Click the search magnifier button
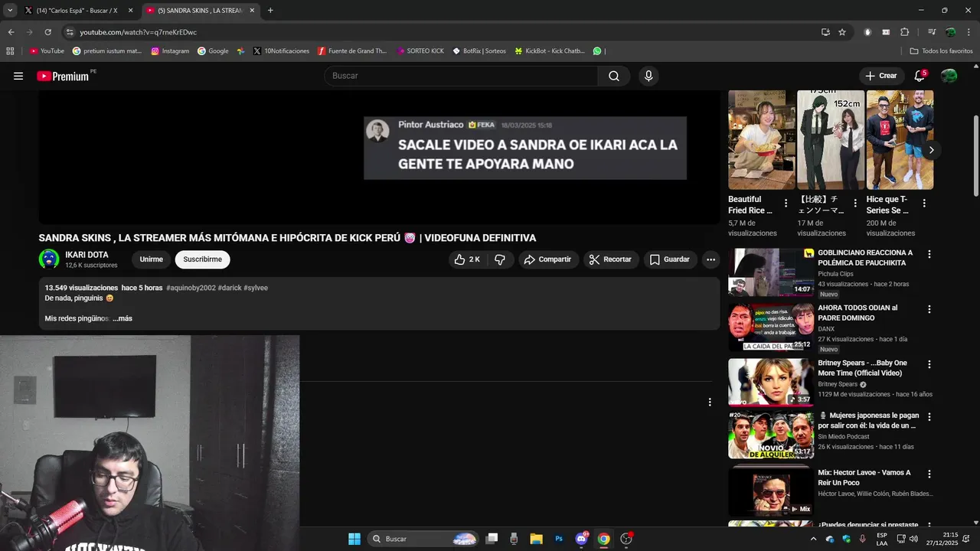 (614, 76)
